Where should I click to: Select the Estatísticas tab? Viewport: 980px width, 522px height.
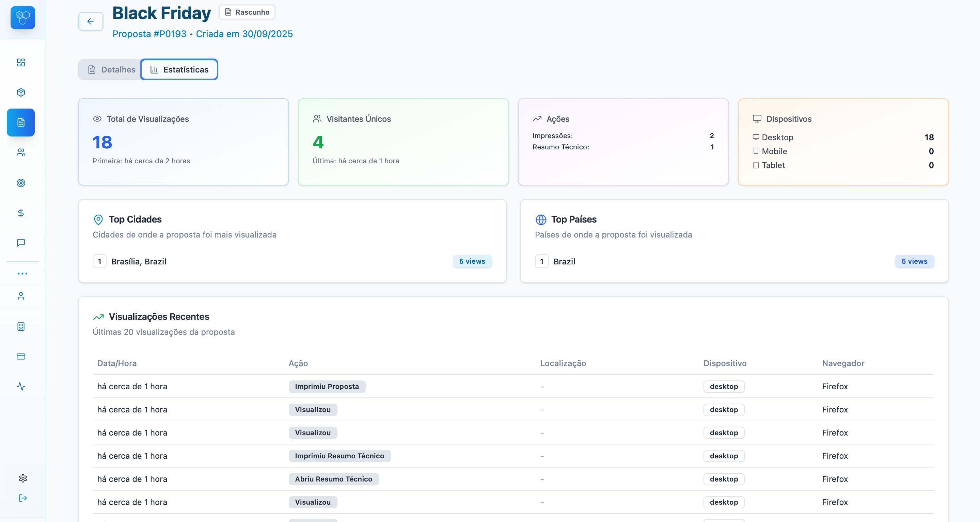(x=179, y=69)
